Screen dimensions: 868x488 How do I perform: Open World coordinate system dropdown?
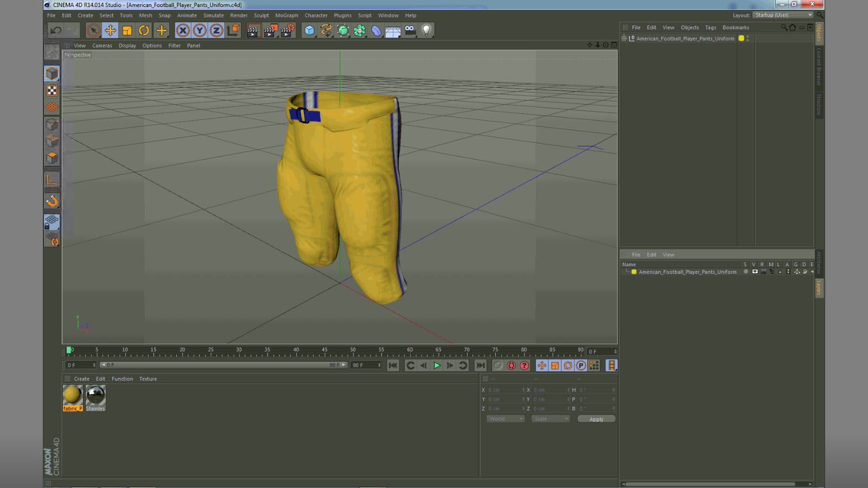505,419
